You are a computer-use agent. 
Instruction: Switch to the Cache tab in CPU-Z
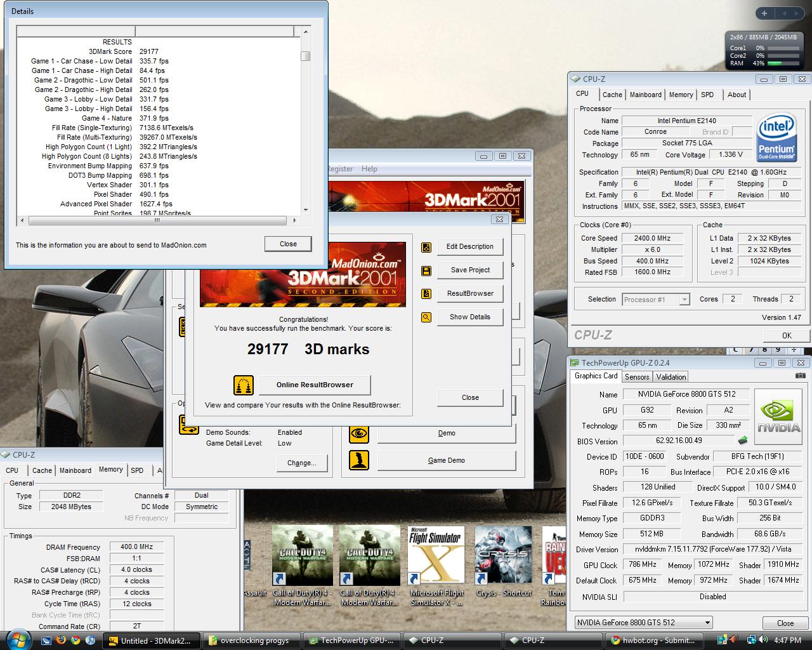tap(612, 95)
